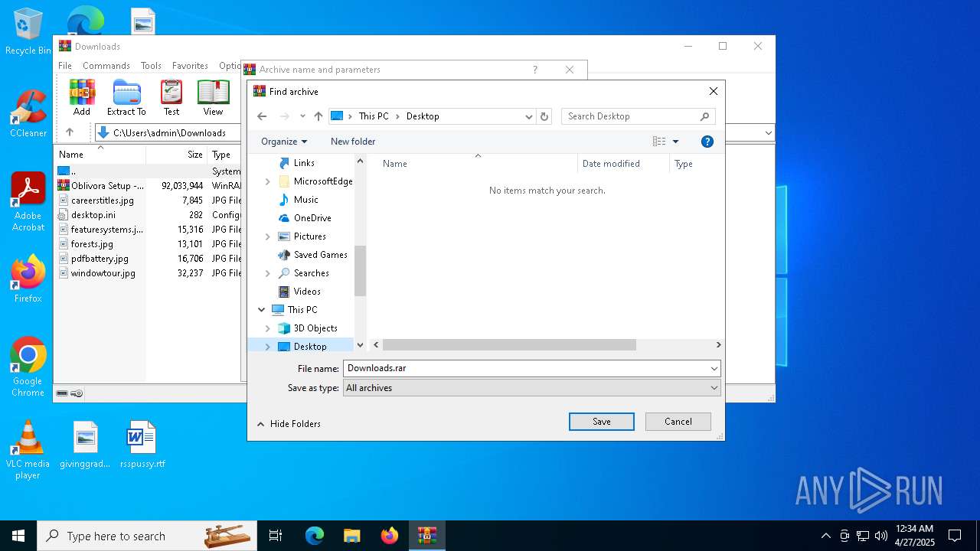Expand File name dropdown list
The image size is (980, 551).
coord(714,369)
